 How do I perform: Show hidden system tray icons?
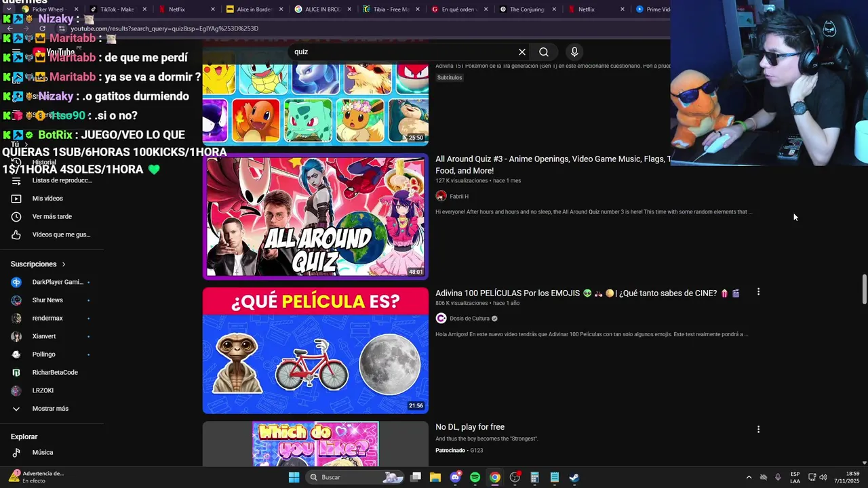point(749,477)
